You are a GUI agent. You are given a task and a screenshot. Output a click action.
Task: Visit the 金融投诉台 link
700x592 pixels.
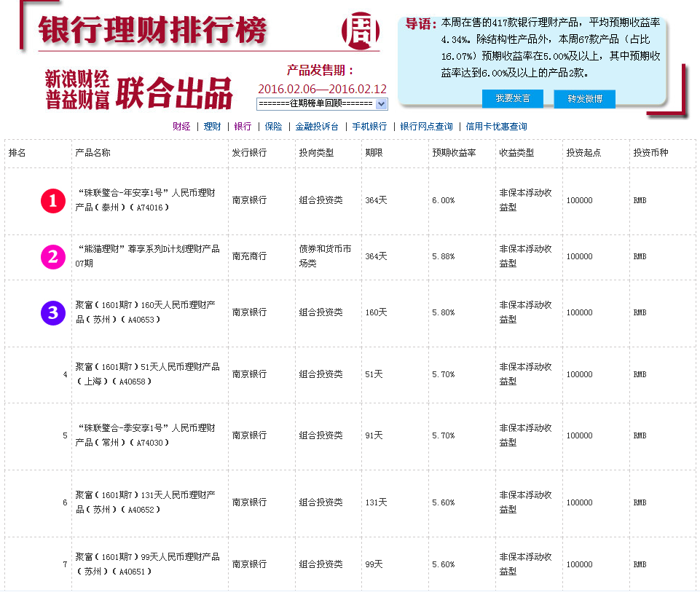point(317,127)
